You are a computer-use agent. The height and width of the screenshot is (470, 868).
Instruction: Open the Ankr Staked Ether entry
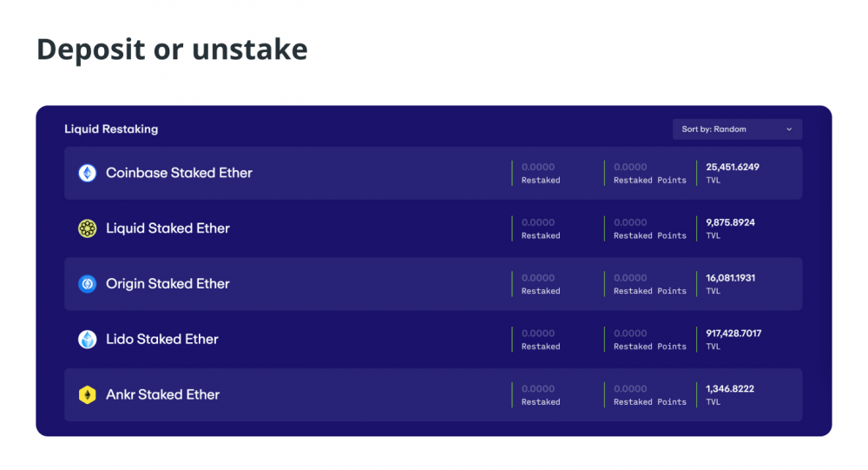[x=433, y=394]
